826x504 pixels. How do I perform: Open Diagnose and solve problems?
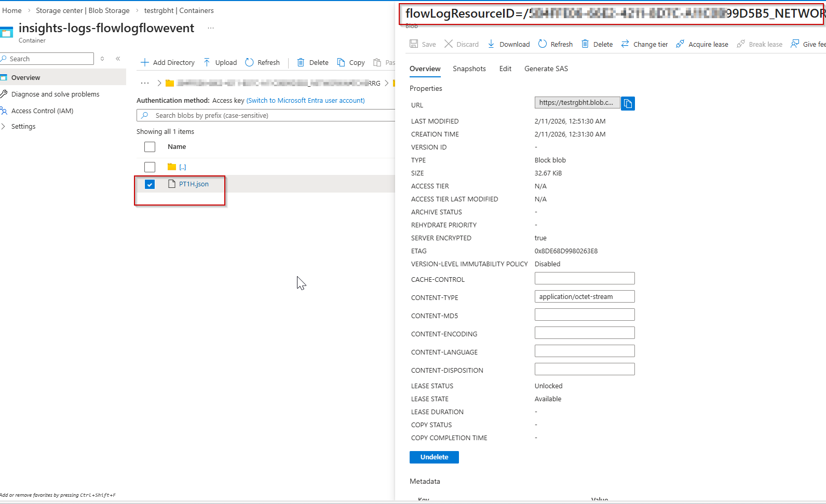[55, 94]
